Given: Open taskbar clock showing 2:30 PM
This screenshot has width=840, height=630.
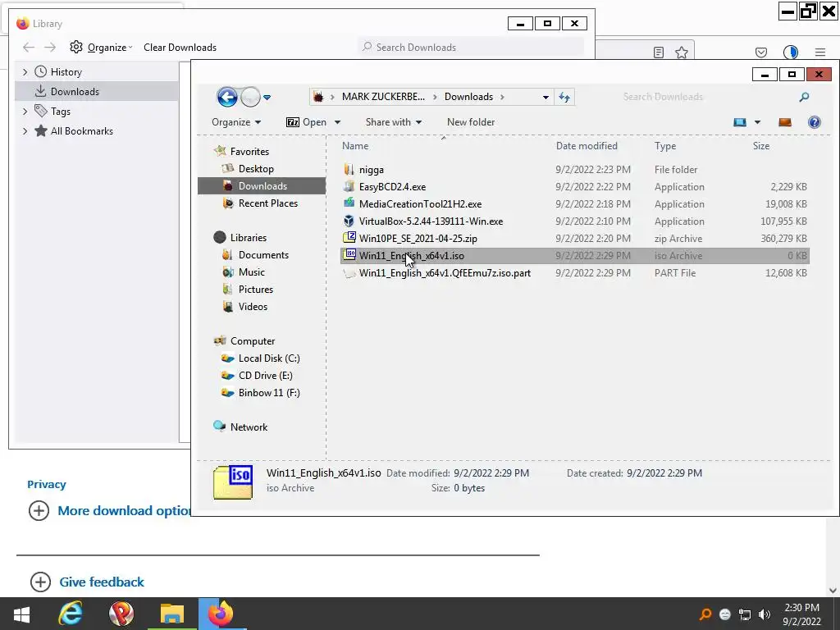Looking at the screenshot, I should 801,614.
